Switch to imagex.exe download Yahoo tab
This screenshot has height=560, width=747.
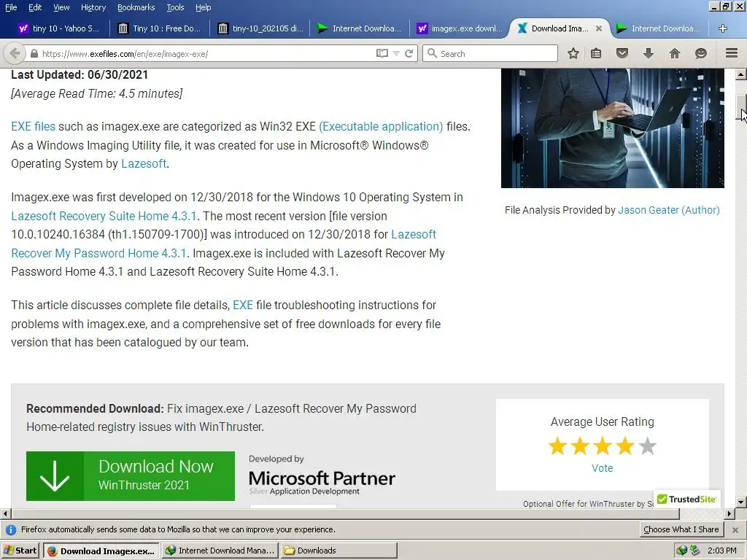(x=460, y=28)
